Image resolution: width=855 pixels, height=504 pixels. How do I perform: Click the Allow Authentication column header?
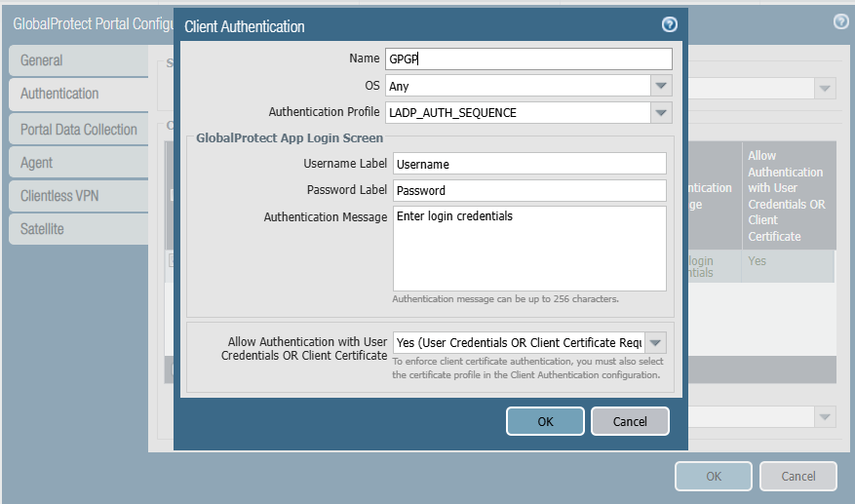788,196
